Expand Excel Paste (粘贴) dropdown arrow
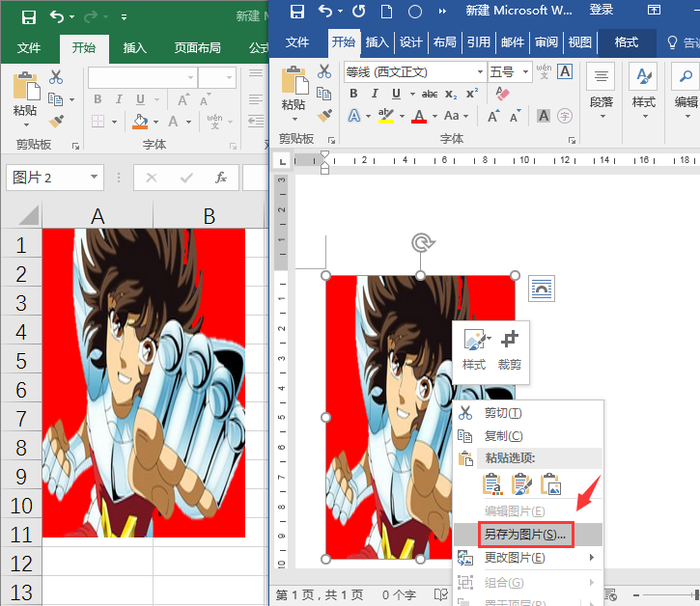This screenshot has width=700, height=606. 26,124
